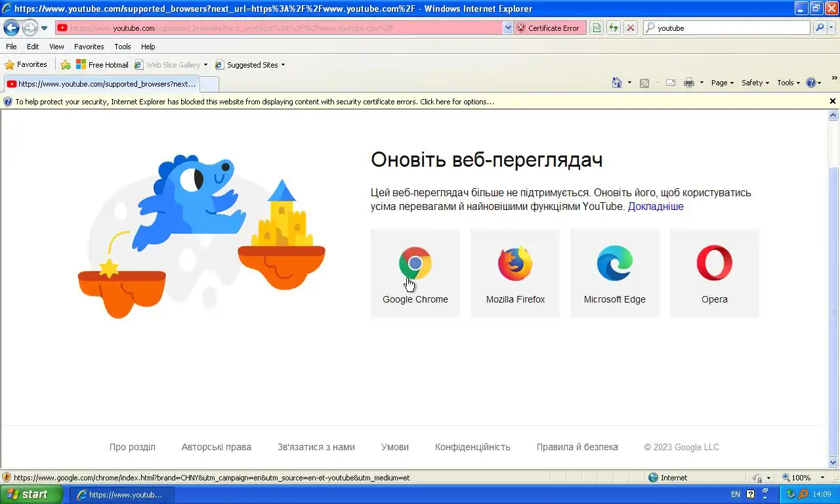Click the Home icon in command bar

coord(617,83)
